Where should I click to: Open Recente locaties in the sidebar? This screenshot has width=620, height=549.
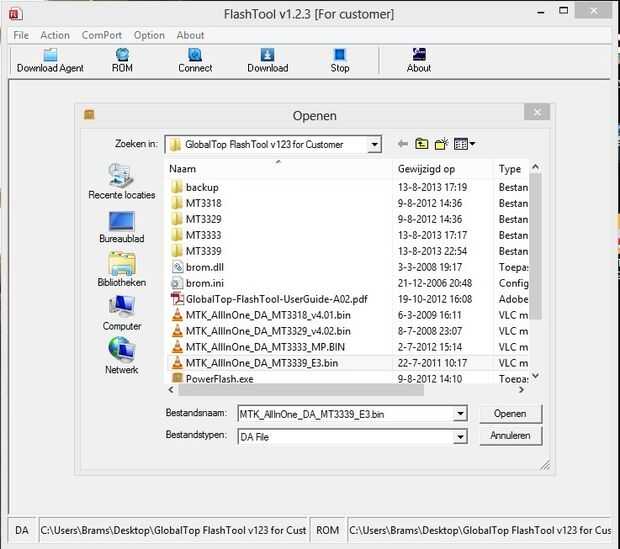tap(121, 181)
